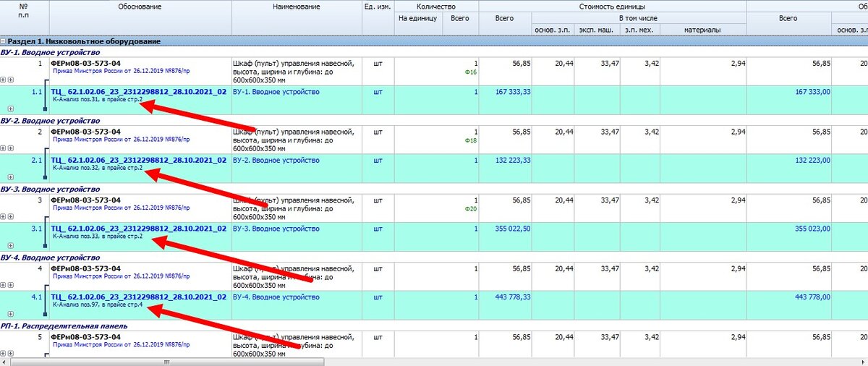The height and width of the screenshot is (366, 868).
Task: Click the Стоимость единицы column header
Action: (613, 7)
